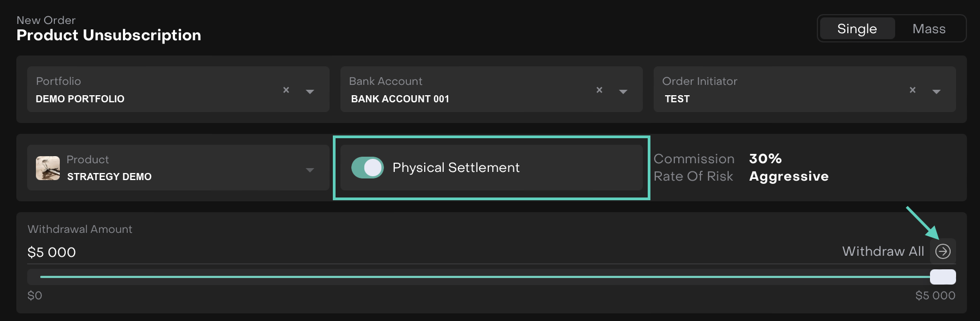This screenshot has height=321, width=980.
Task: Click the DEMO PORTFOLIO value
Action: pyautogui.click(x=80, y=99)
